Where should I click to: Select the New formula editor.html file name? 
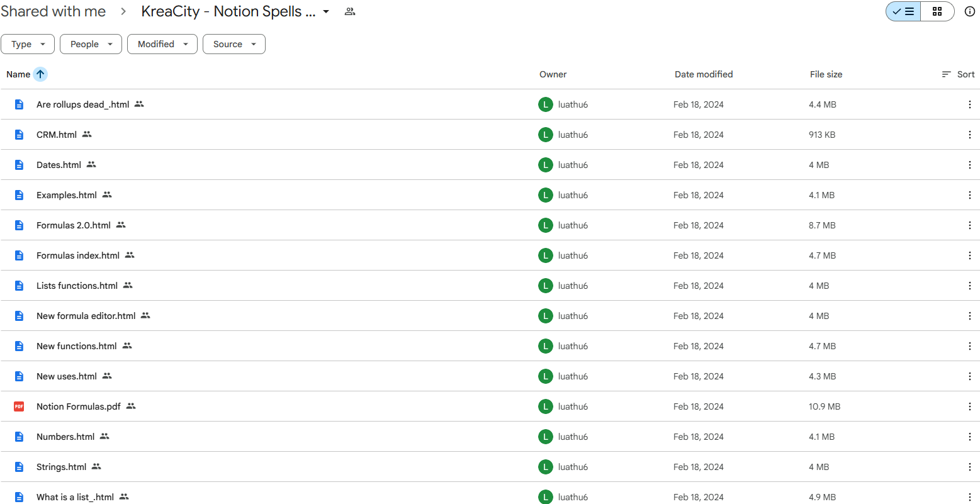(x=86, y=316)
